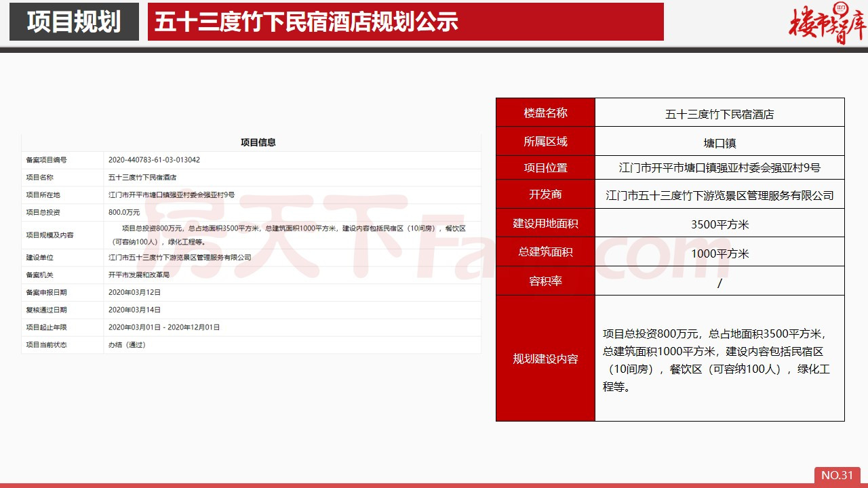
Task: Select the 3500平方米 cell
Action: click(719, 224)
